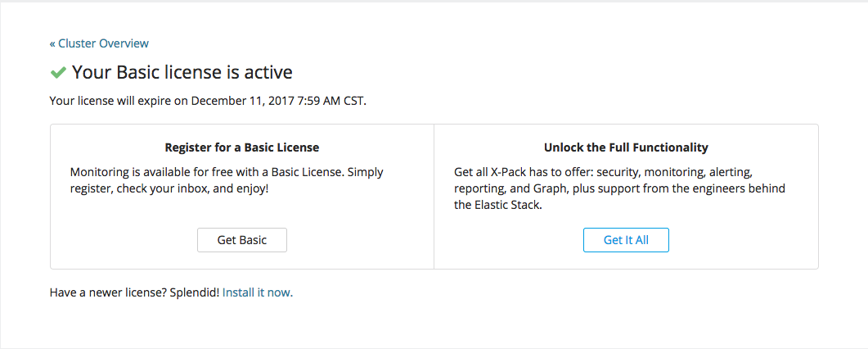Click the green checkmark icon
Viewport: 868px width, 349px height.
(x=58, y=73)
